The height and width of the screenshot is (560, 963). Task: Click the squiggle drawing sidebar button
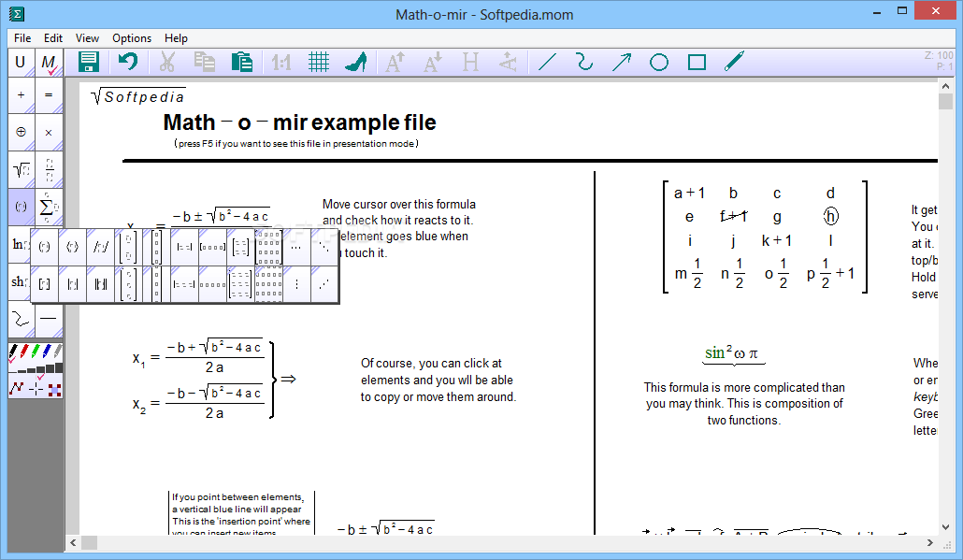coord(21,320)
